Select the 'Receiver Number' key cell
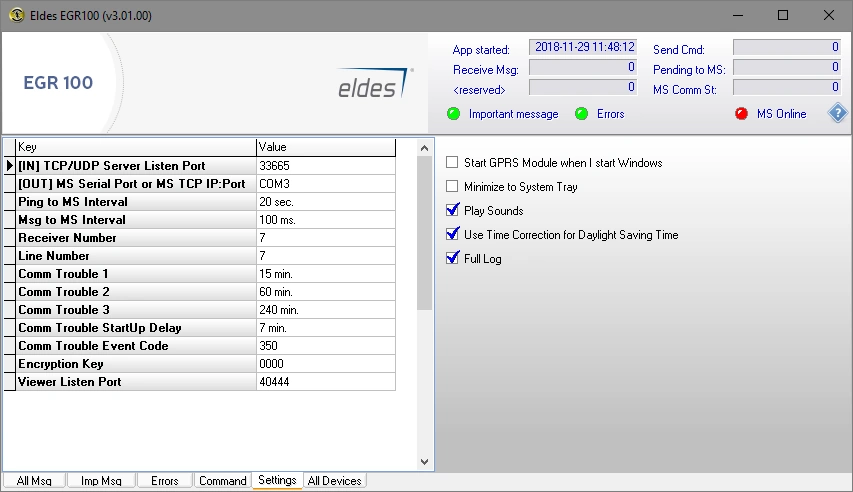Screen dimensions: 853x492 135,237
